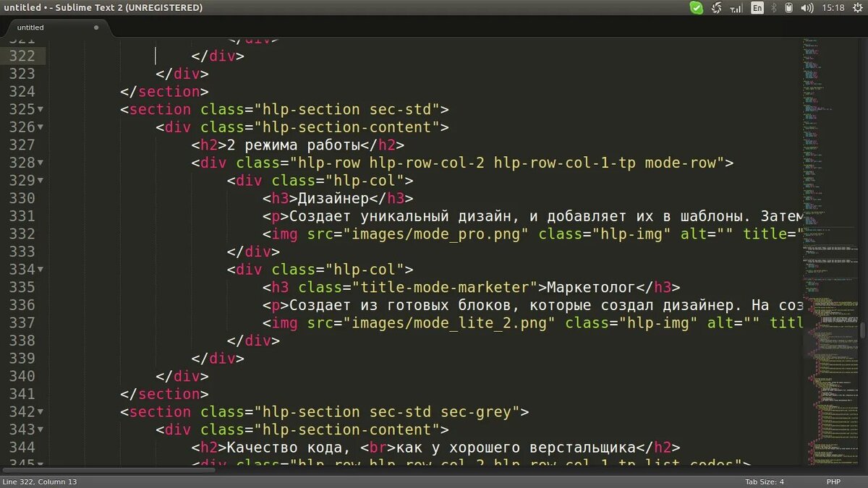868x488 pixels.
Task: Click the horizontal scrollbar at the bottom
Action: coord(109,469)
